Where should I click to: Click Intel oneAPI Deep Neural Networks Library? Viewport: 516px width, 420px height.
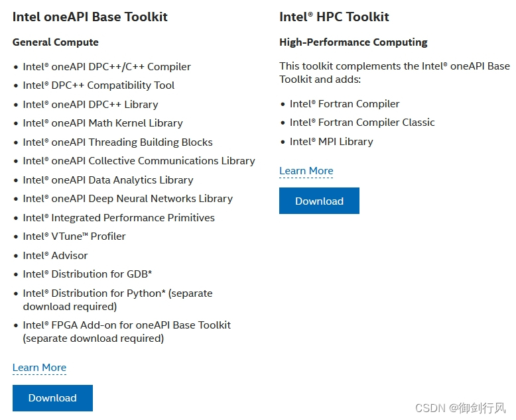[128, 199]
